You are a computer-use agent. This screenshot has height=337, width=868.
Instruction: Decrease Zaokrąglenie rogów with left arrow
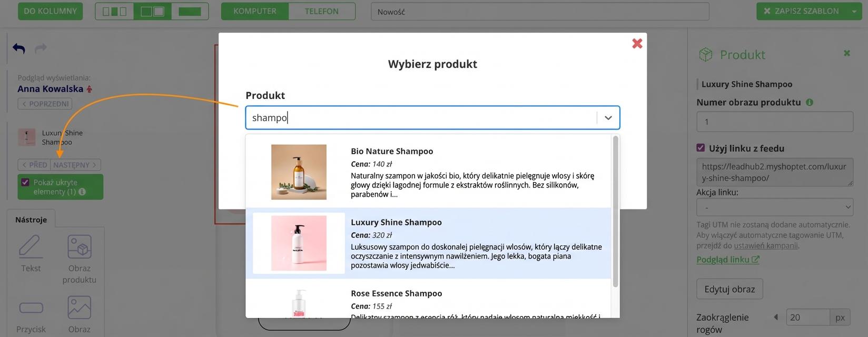click(775, 317)
